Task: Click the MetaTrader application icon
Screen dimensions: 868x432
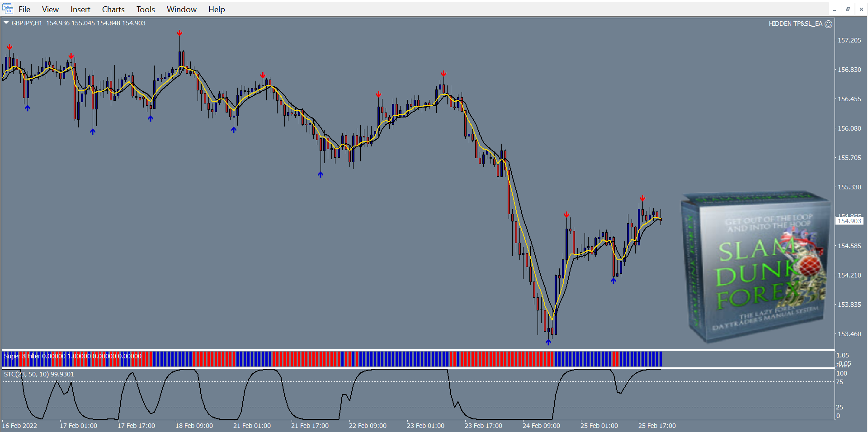Action: tap(8, 9)
